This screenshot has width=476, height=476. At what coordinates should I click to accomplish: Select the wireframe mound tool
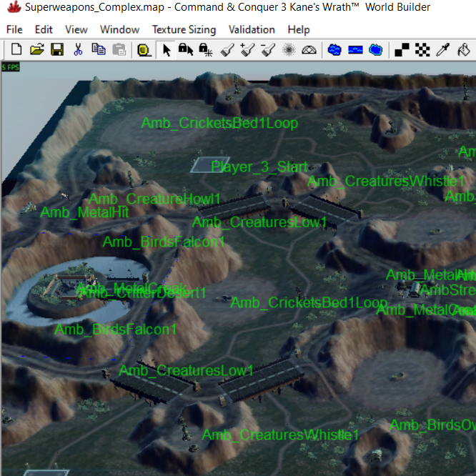click(309, 50)
